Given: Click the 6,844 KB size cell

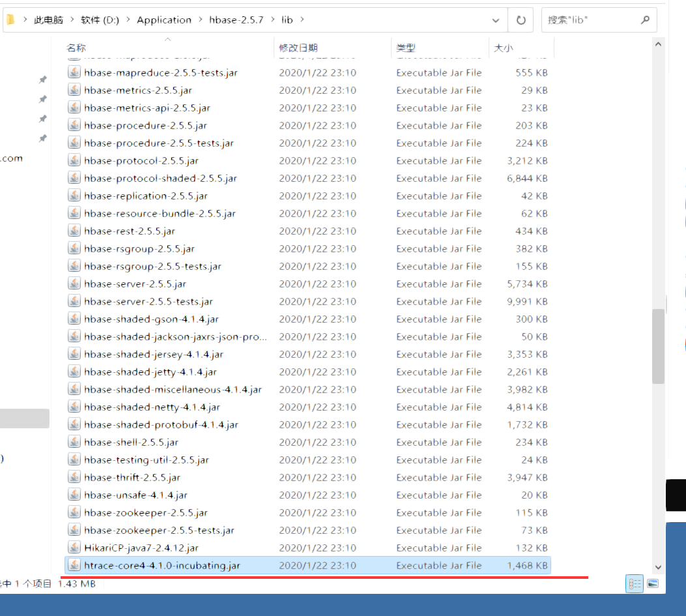Looking at the screenshot, I should pos(527,178).
